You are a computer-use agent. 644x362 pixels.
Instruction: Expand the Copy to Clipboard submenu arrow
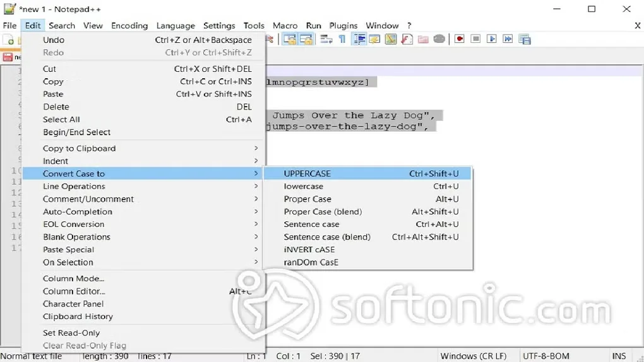(256, 148)
